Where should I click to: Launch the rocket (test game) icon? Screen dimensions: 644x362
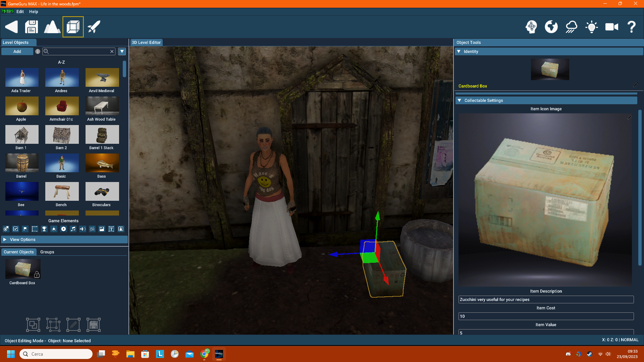94,26
